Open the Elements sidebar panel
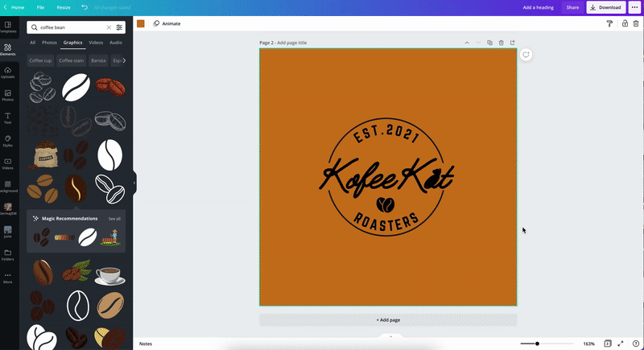This screenshot has width=644, height=350. [x=8, y=50]
